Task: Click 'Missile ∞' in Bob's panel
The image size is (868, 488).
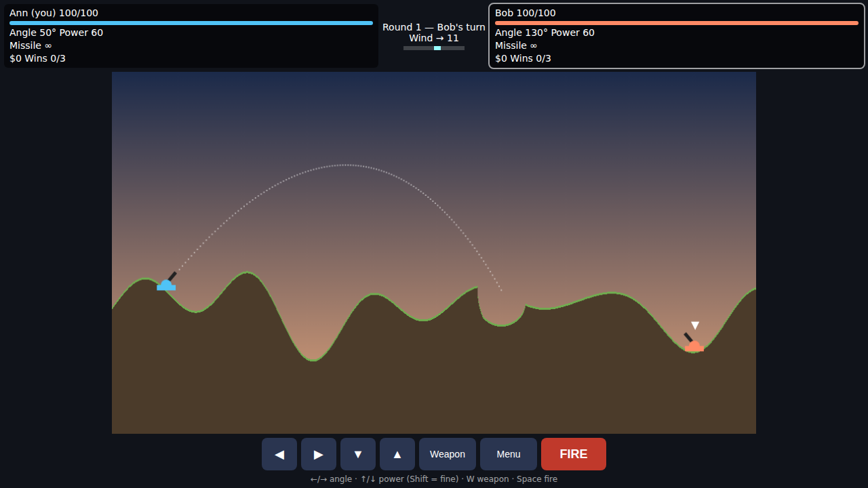Action: point(516,45)
